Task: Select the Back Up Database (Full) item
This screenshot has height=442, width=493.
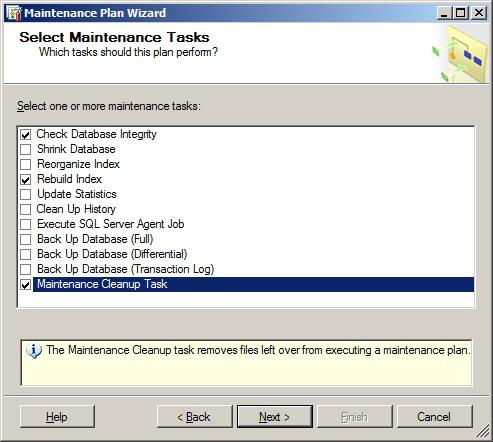Action: (x=95, y=239)
